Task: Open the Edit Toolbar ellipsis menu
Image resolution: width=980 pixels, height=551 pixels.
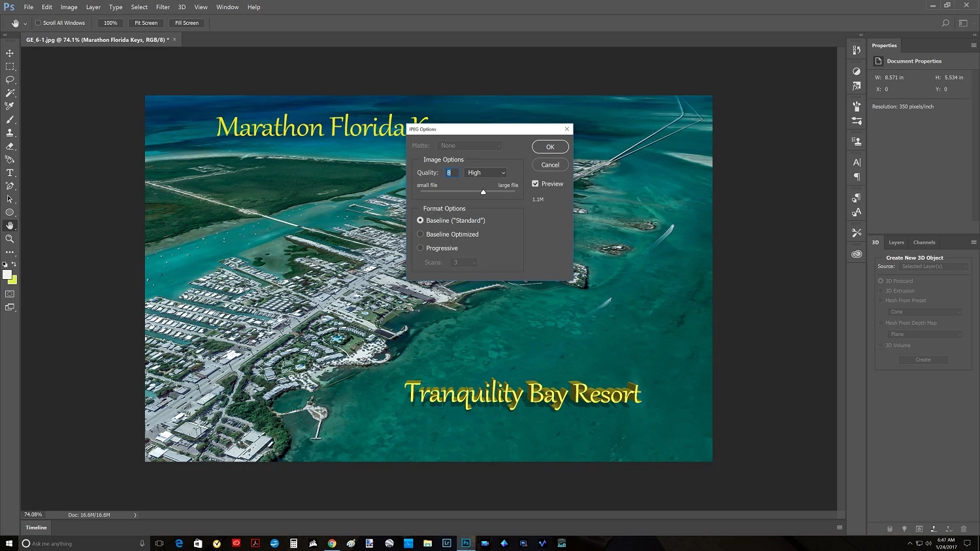Action: (x=10, y=252)
